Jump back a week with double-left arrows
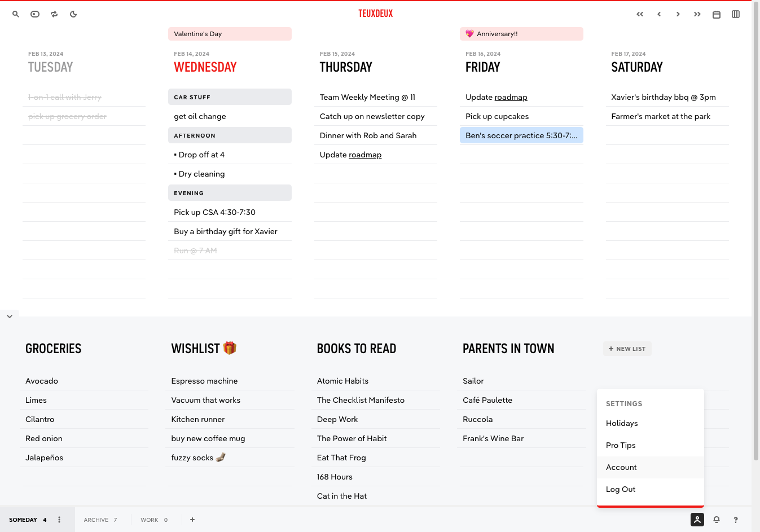Image resolution: width=760 pixels, height=532 pixels. 640,14
